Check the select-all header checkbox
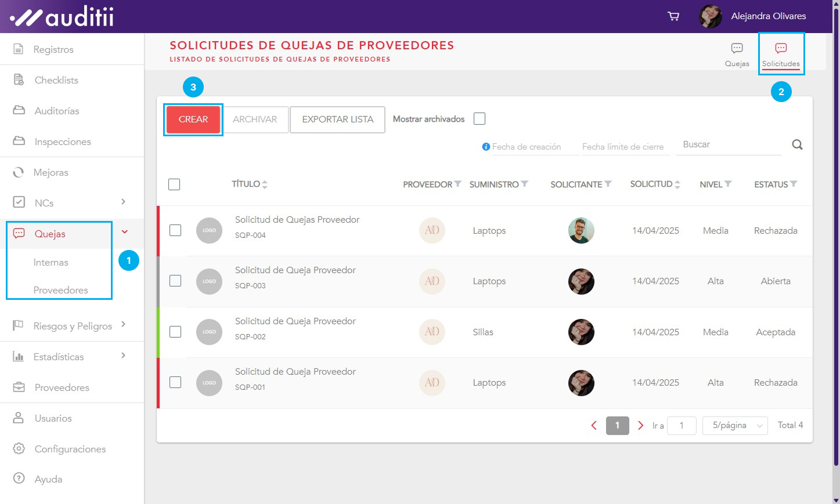Viewport: 840px width, 504px height. click(x=174, y=184)
